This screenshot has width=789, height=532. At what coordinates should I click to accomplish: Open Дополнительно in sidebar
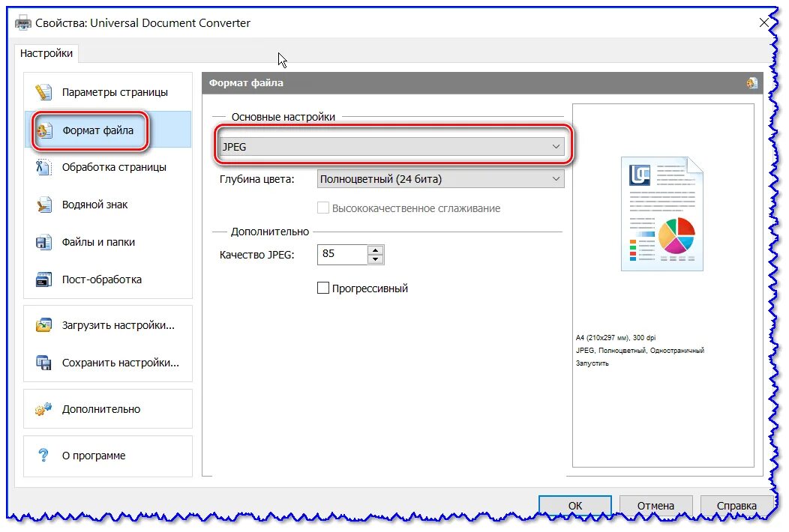(x=108, y=409)
